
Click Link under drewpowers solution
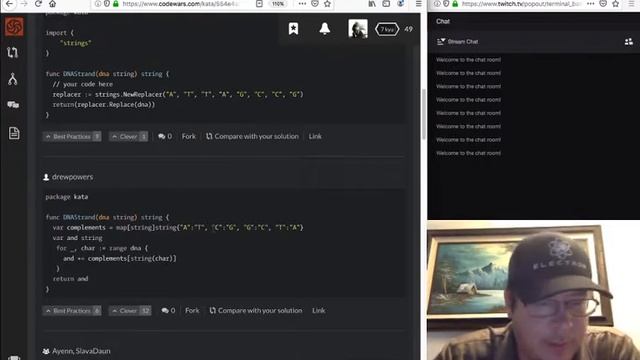[x=318, y=311]
